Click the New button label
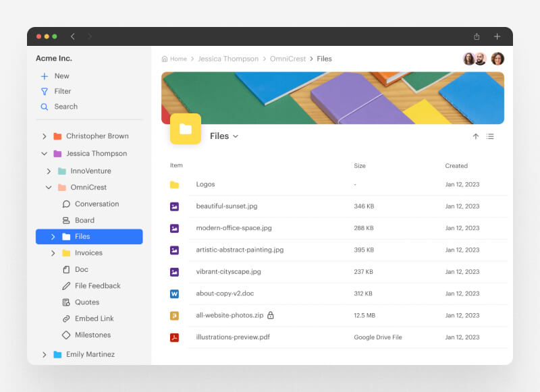Image resolution: width=540 pixels, height=392 pixels. click(61, 76)
